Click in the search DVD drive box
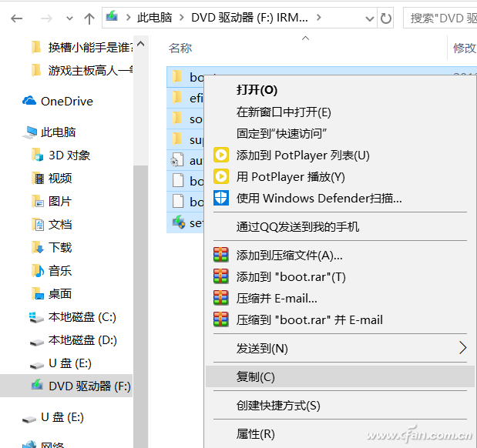The width and height of the screenshot is (477, 448). tap(441, 18)
